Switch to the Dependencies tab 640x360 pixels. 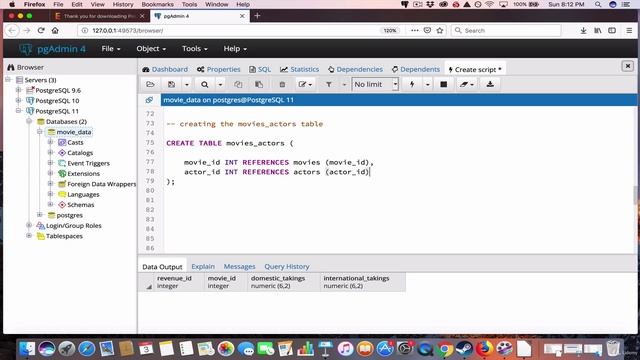pos(355,69)
